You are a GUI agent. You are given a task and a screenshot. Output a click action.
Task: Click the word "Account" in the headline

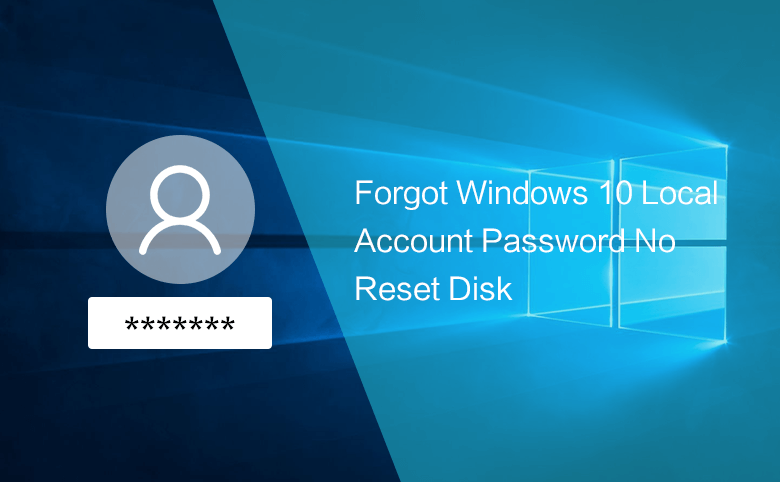[413, 241]
